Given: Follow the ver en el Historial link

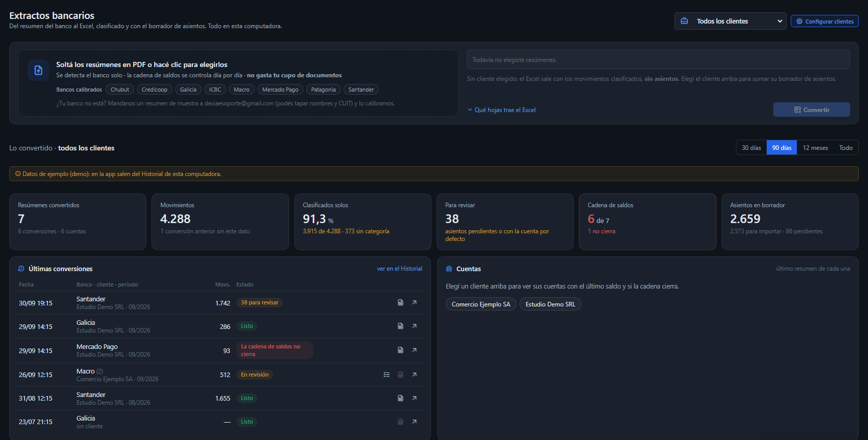Looking at the screenshot, I should point(400,269).
